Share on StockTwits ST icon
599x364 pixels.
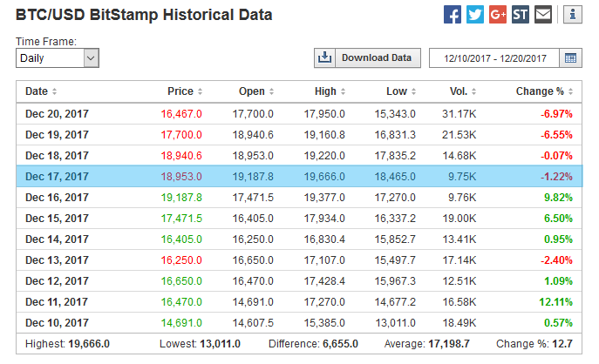click(521, 15)
